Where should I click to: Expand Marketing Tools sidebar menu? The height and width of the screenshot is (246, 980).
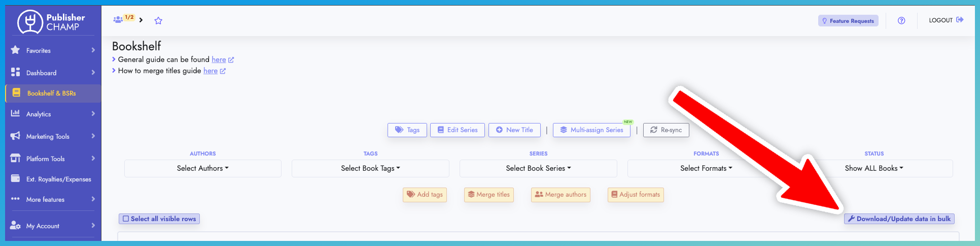tap(48, 137)
